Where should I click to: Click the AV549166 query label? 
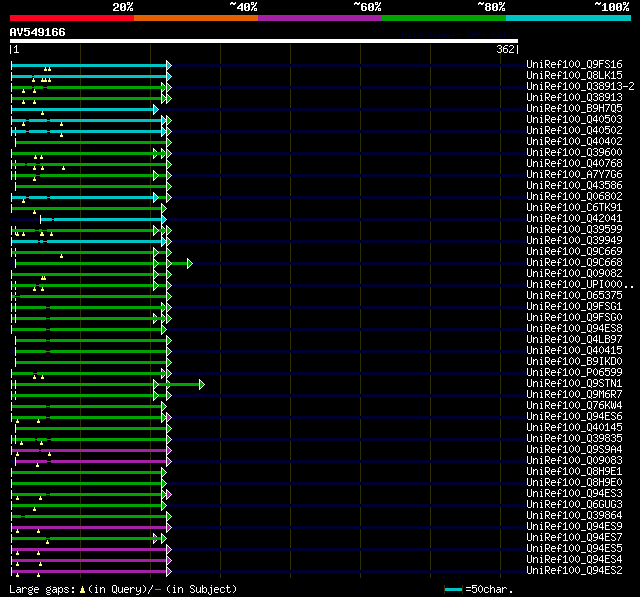pos(38,32)
